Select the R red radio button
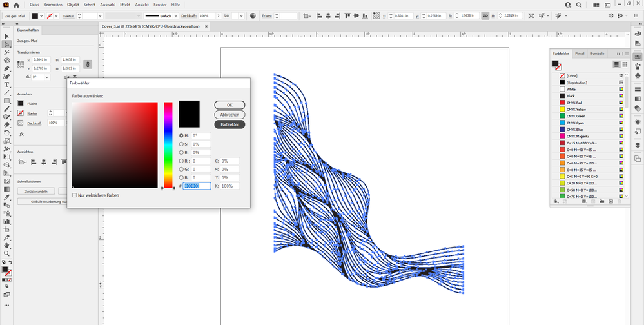This screenshot has width=644, height=325. [x=181, y=161]
